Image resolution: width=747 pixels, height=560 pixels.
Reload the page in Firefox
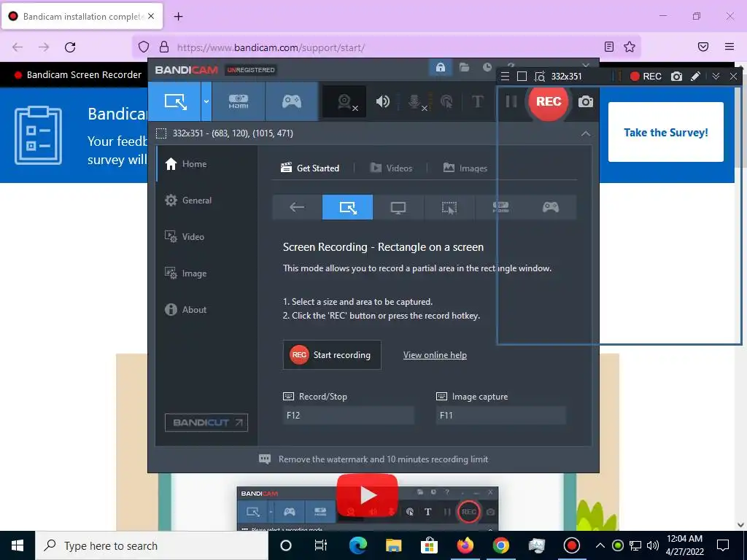point(70,47)
